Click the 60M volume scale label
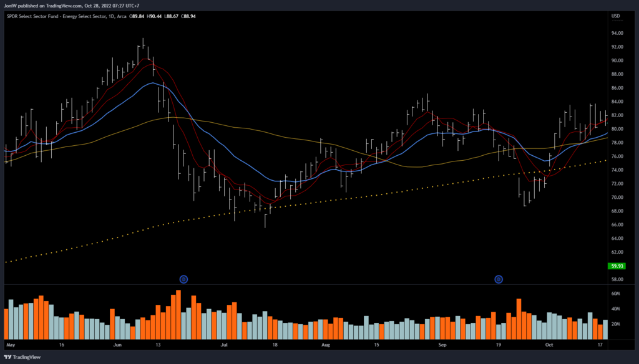639x364 pixels. pos(615,294)
